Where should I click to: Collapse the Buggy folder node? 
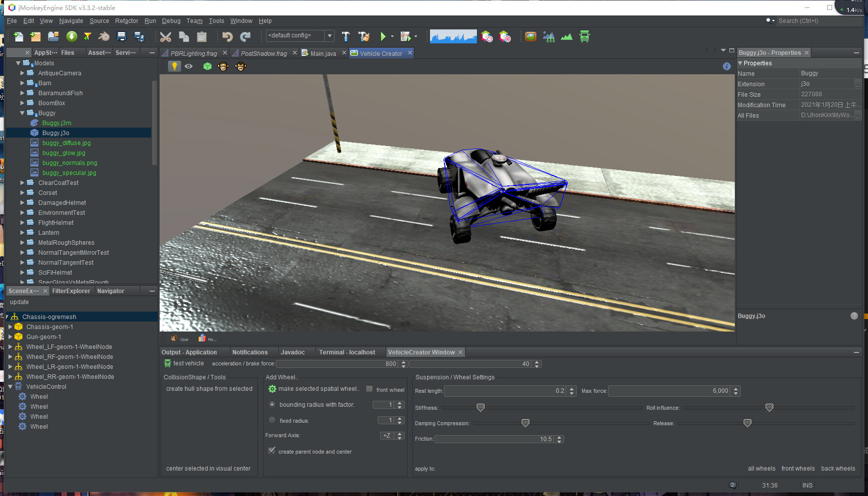coord(22,113)
